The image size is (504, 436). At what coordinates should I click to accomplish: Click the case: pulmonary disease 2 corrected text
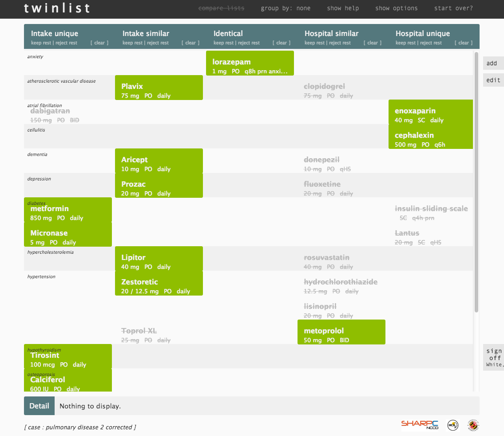pyautogui.click(x=80, y=427)
